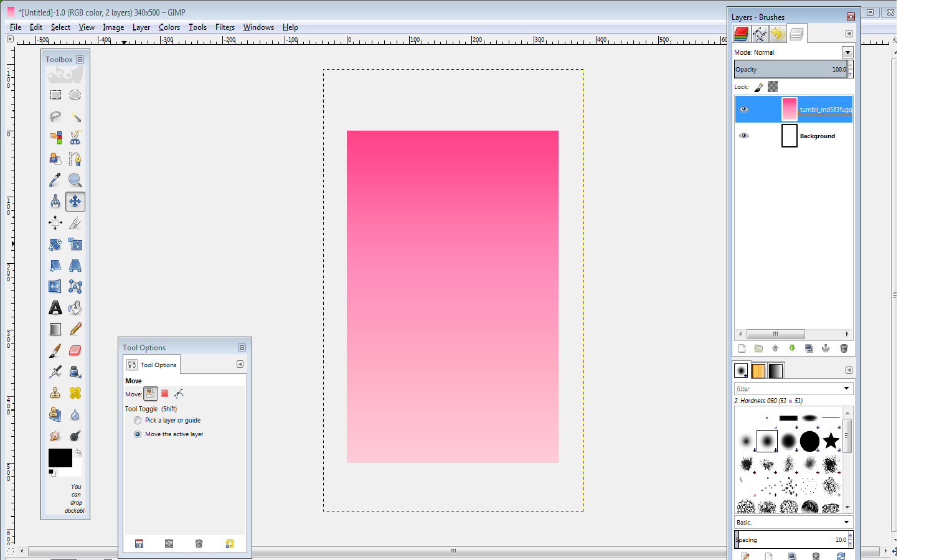Select the Paintbrush tool
The image size is (934, 560).
click(x=55, y=350)
